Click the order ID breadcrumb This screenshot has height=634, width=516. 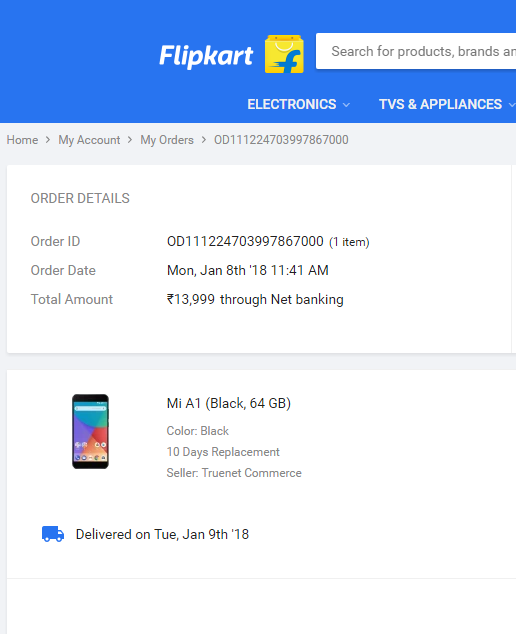pos(281,140)
